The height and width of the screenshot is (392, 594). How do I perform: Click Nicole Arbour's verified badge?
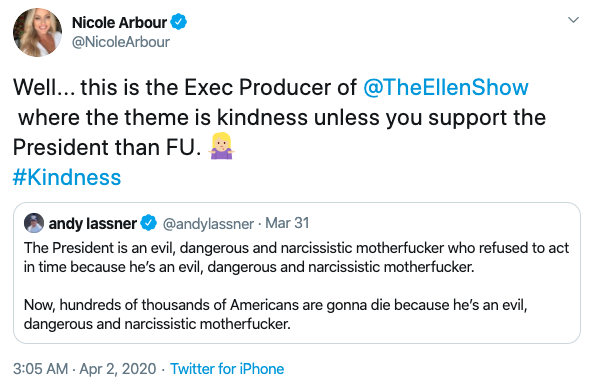coord(178,22)
